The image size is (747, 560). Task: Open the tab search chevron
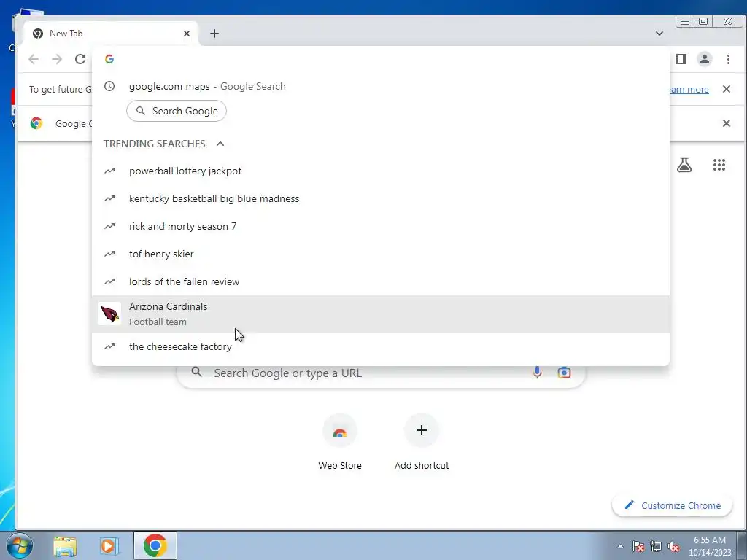(x=659, y=34)
